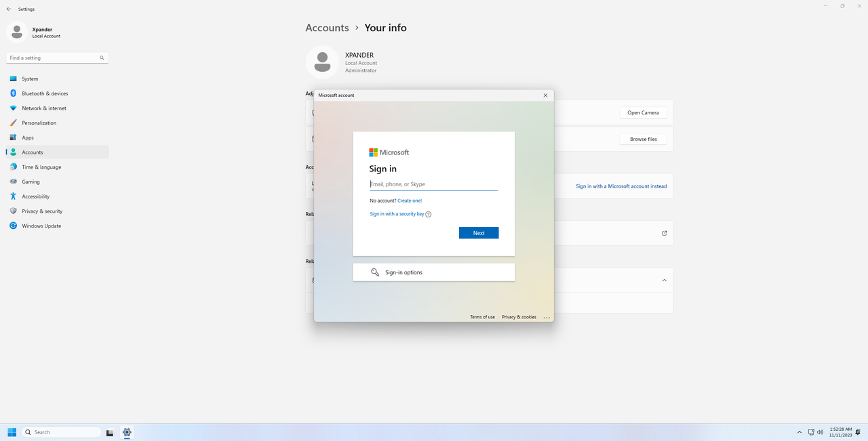Open Sign-in options

pyautogui.click(x=434, y=272)
